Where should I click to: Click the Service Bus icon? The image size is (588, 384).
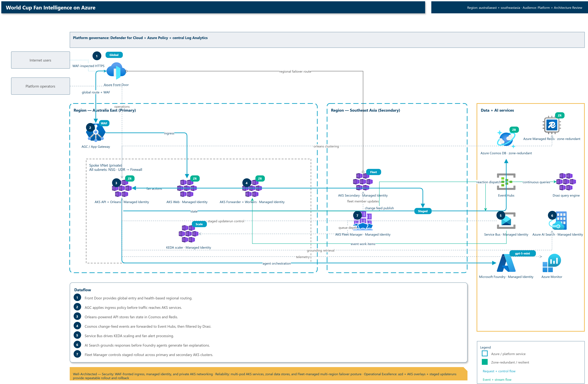pos(506,221)
